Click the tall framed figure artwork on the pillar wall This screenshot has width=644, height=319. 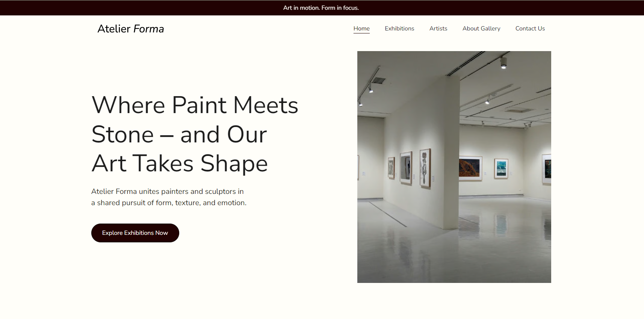(x=425, y=167)
